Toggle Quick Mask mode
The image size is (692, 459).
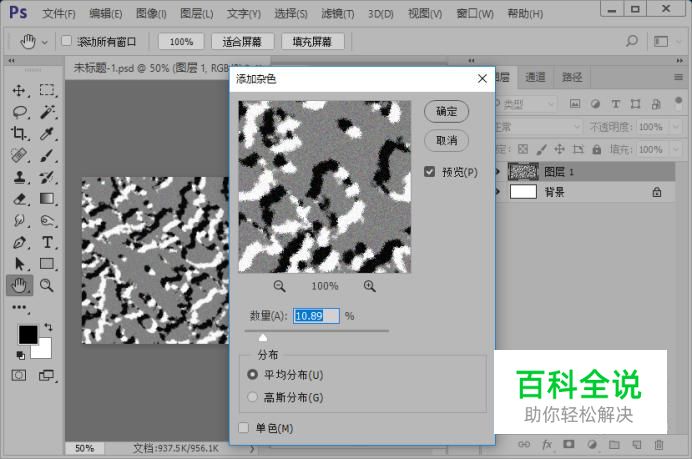(x=19, y=376)
